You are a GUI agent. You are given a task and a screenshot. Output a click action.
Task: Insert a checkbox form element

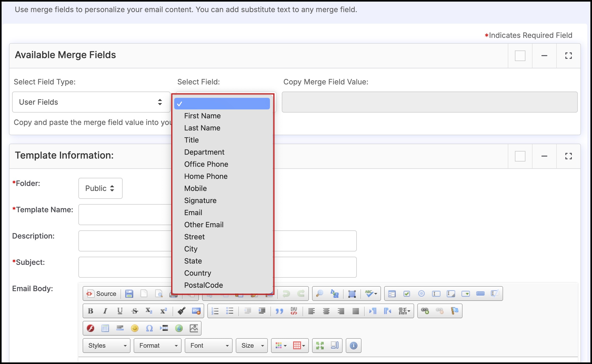(407, 294)
